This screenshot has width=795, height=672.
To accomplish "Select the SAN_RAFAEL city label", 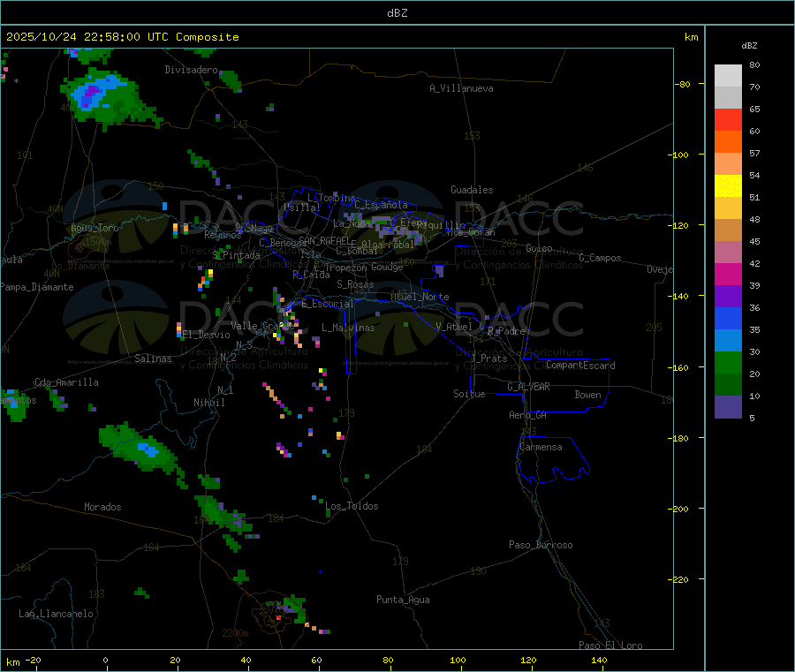I will pos(324,240).
